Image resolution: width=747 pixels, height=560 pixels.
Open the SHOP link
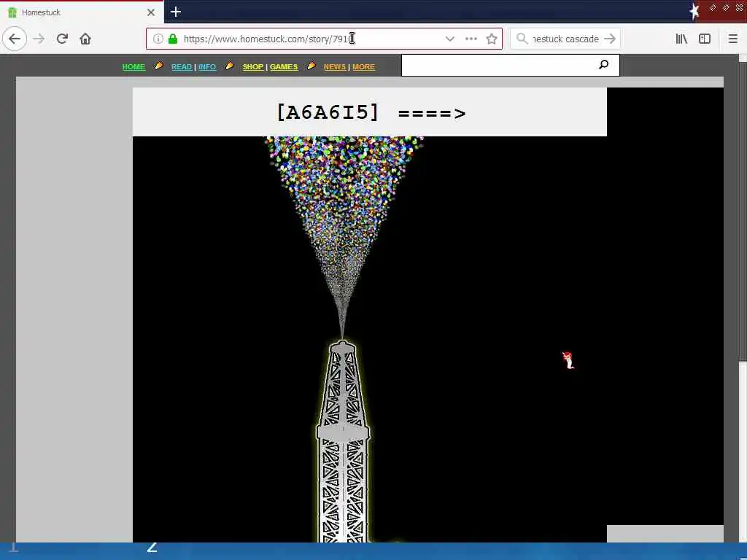[x=253, y=66]
